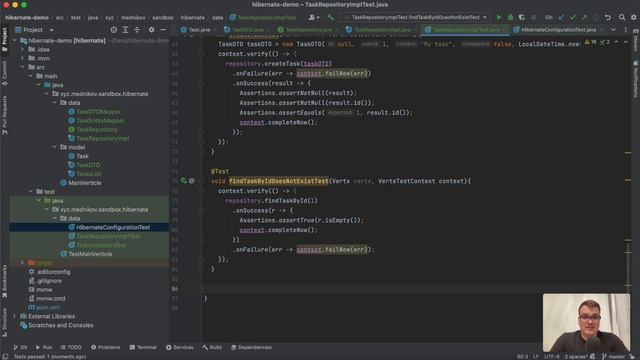Collapse hibernate-demo root node
The width and height of the screenshot is (640, 360).
pos(15,41)
